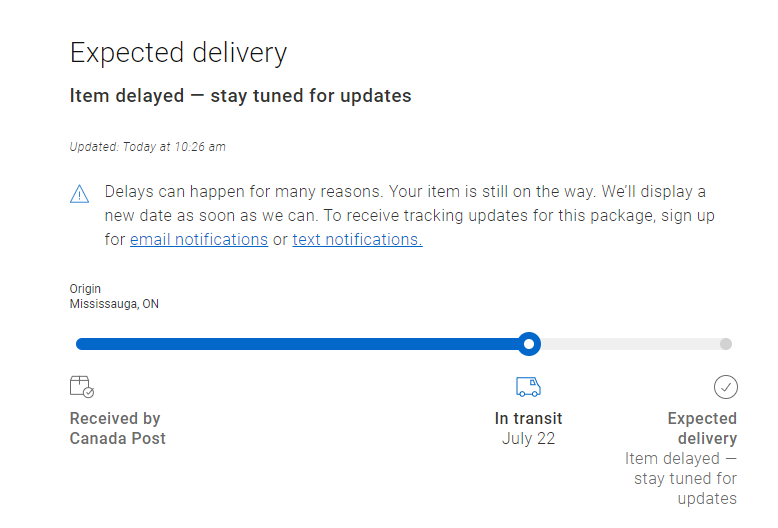Screen dimensions: 778x528
Task: Click the bold "Item delayed" status subheading
Action: tap(240, 96)
